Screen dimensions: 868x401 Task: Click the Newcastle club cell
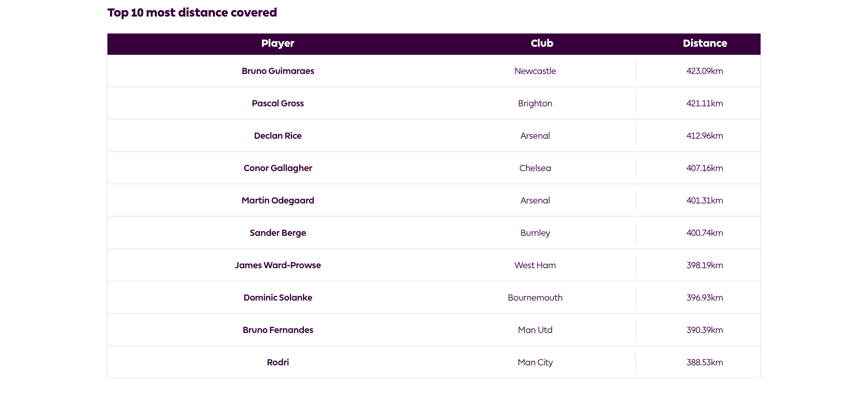(x=535, y=71)
